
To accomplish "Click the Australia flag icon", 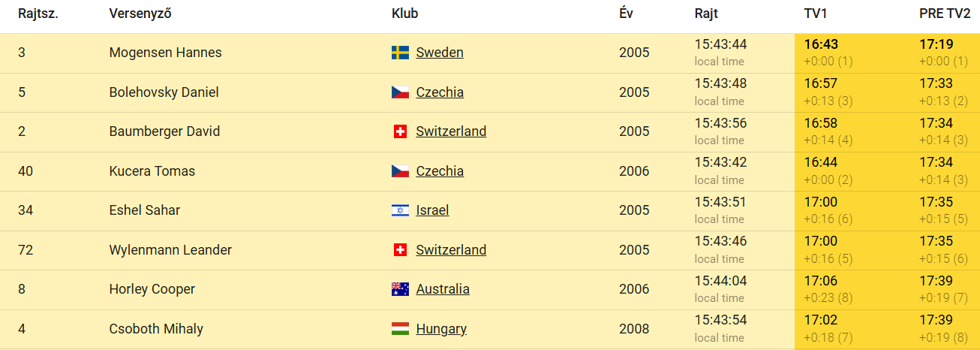I will tap(400, 289).
